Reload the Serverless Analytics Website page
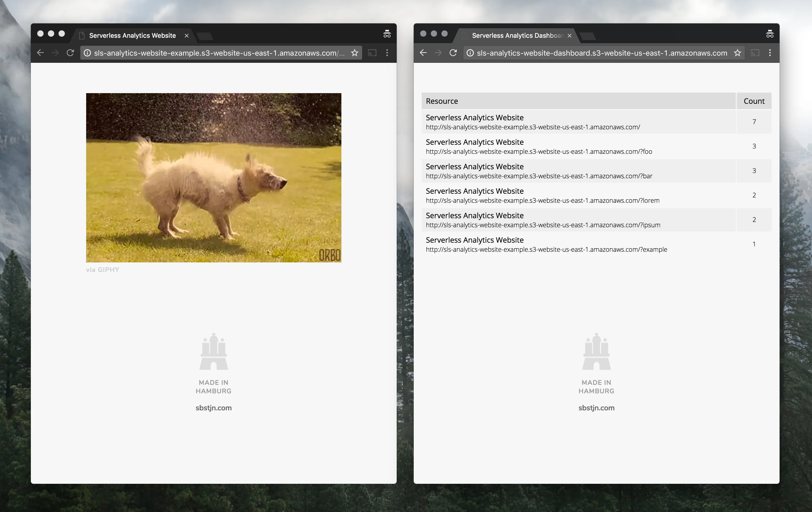 click(70, 53)
